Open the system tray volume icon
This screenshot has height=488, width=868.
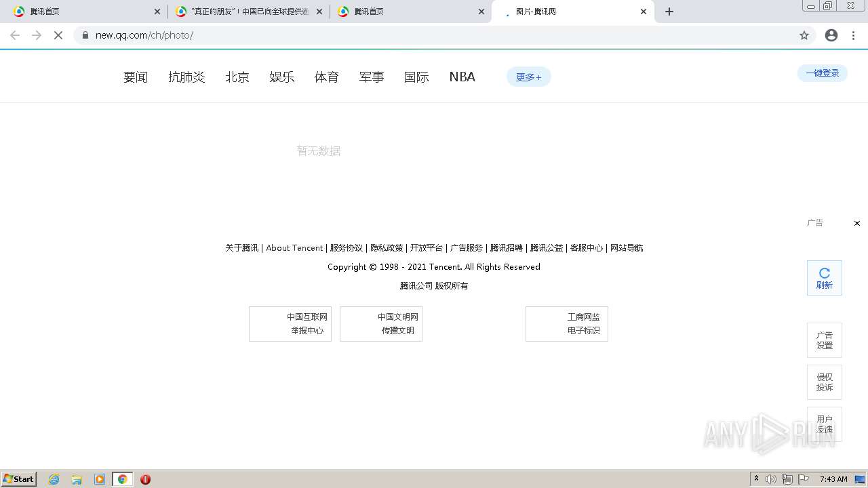pyautogui.click(x=771, y=479)
